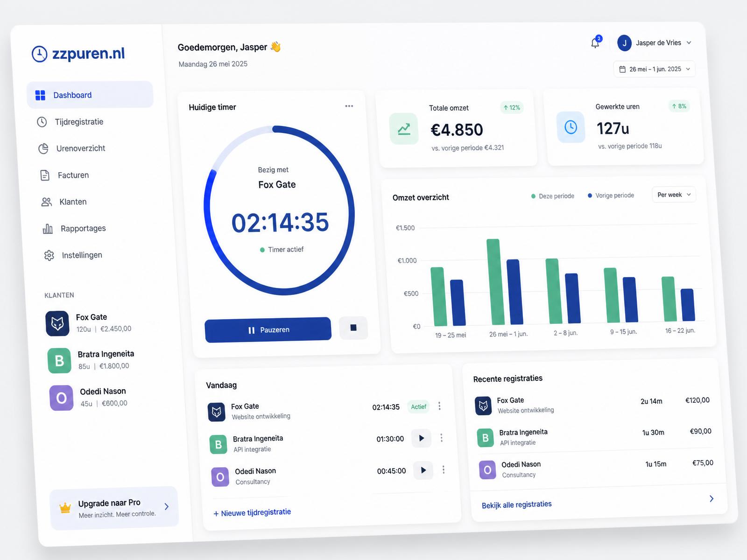Open Instellingen settings page

point(73,255)
